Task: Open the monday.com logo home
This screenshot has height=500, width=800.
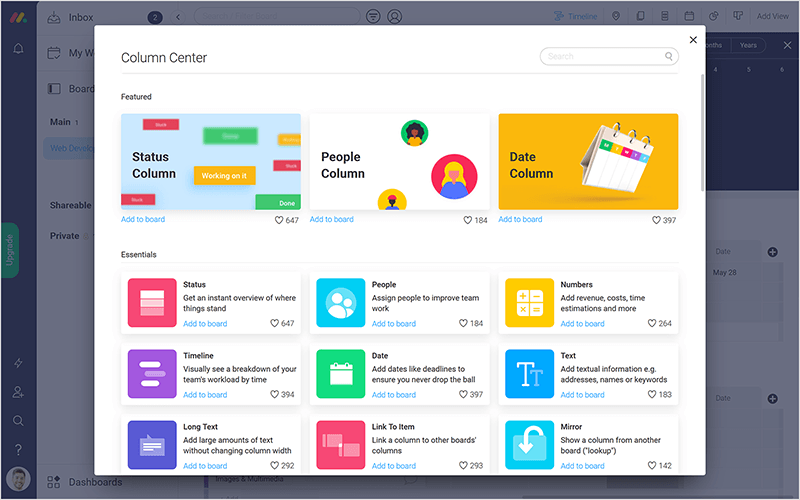Action: click(x=18, y=17)
